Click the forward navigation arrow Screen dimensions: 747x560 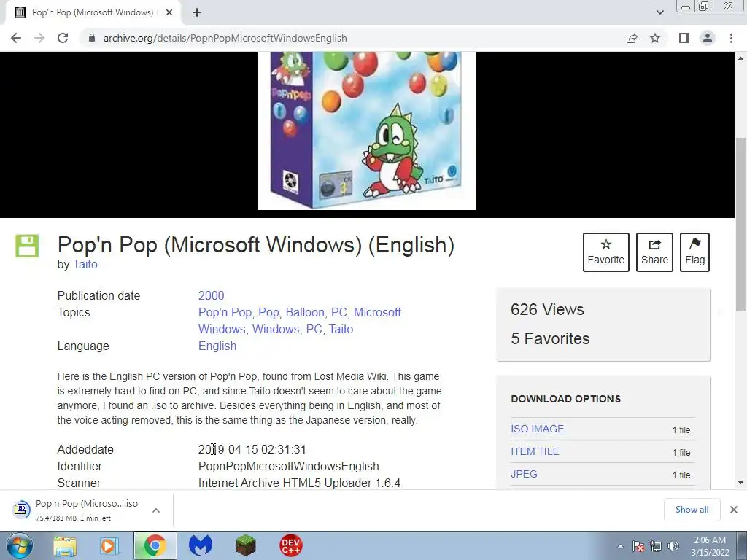39,38
